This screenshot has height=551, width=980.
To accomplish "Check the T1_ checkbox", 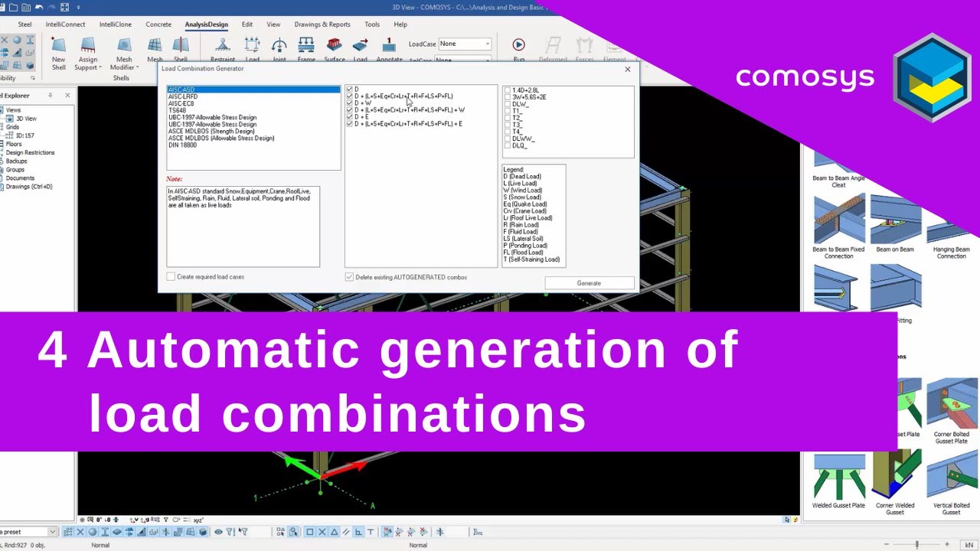I will pyautogui.click(x=507, y=111).
